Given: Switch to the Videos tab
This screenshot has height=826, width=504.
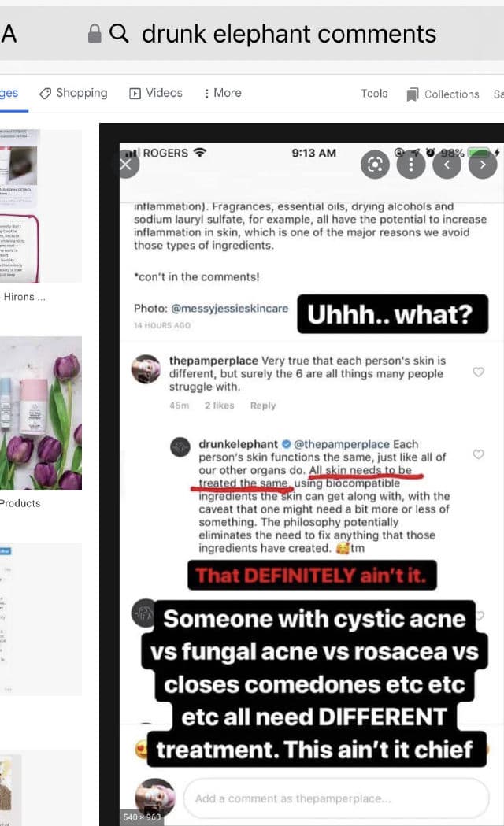Looking at the screenshot, I should click(x=156, y=93).
